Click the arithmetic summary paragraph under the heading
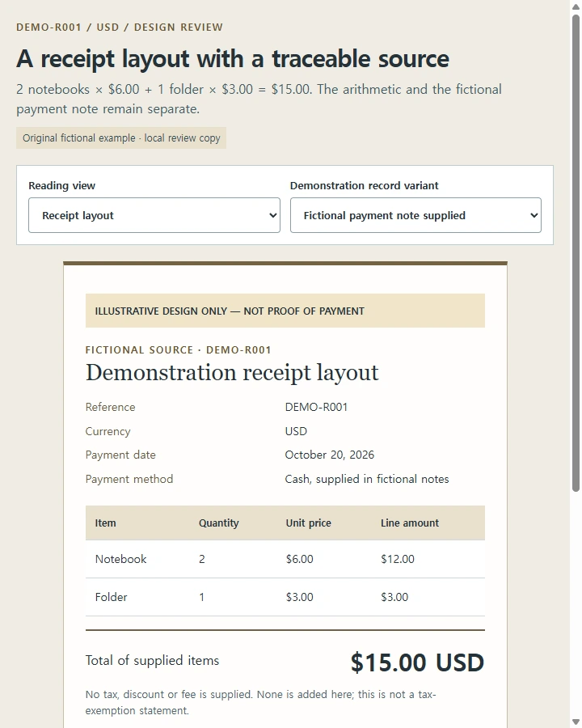Image resolution: width=582 pixels, height=728 pixels. (259, 99)
